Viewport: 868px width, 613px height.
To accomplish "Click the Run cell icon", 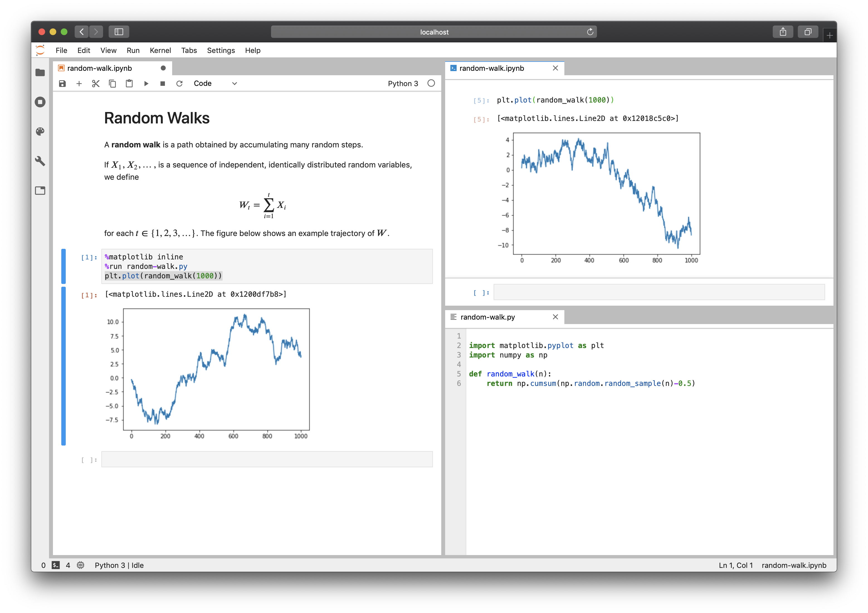I will pyautogui.click(x=145, y=83).
